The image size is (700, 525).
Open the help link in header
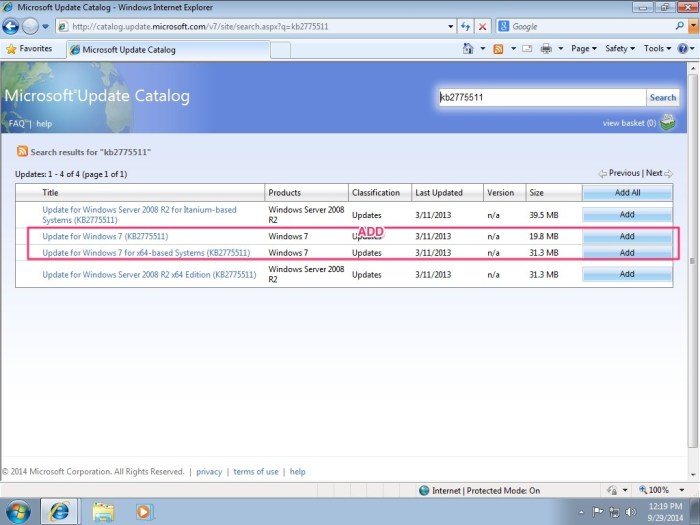click(44, 124)
